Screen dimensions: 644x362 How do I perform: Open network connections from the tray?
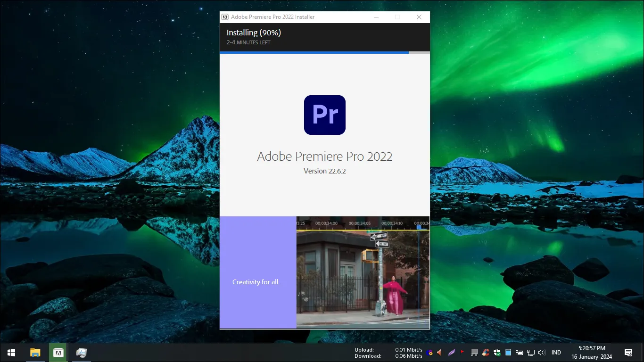[530, 352]
